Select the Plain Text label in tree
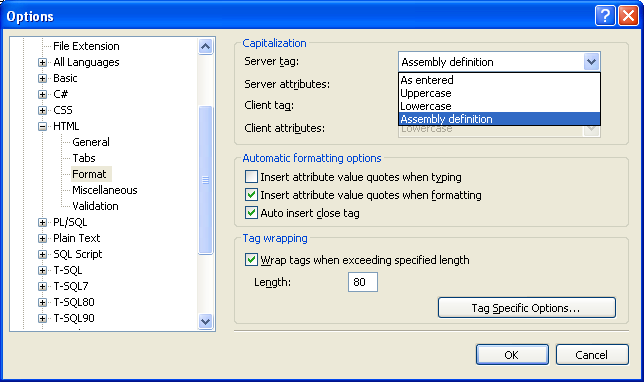Screen dimensions: 644x382 77,238
